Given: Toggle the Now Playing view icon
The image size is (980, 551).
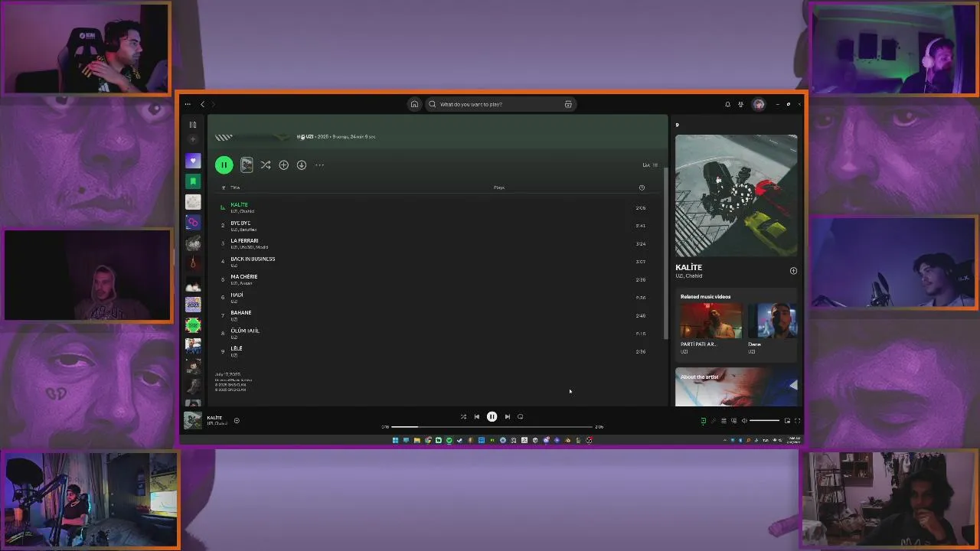Looking at the screenshot, I should [704, 421].
